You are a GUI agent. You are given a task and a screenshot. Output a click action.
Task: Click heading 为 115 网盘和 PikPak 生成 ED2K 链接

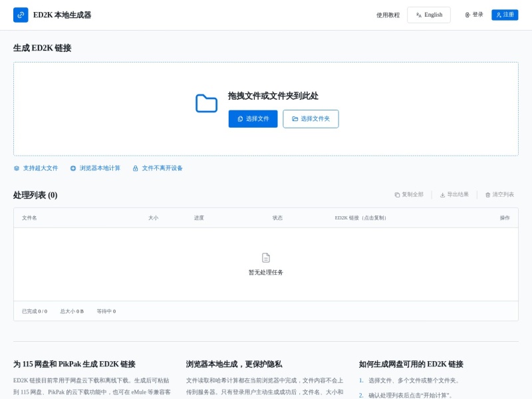click(74, 364)
